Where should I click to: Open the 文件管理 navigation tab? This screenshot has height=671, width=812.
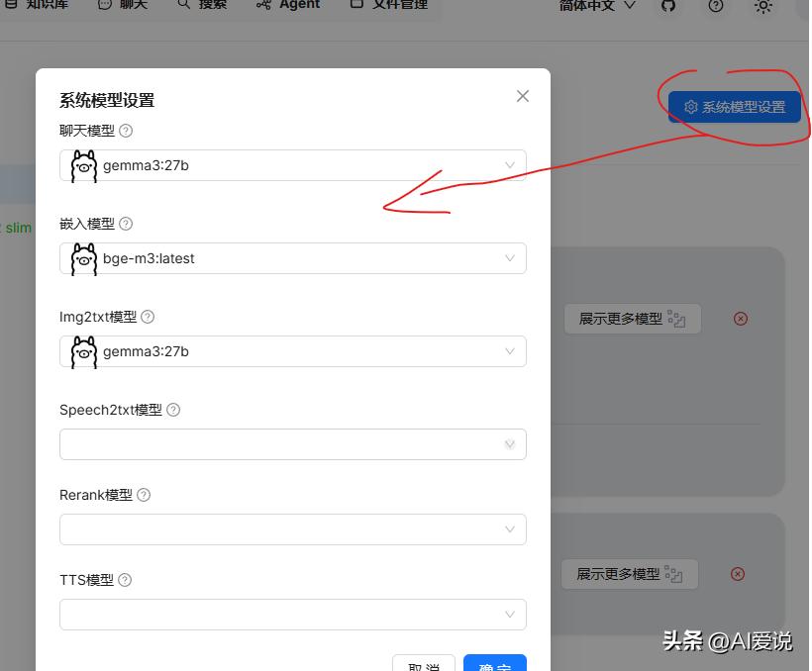(389, 4)
